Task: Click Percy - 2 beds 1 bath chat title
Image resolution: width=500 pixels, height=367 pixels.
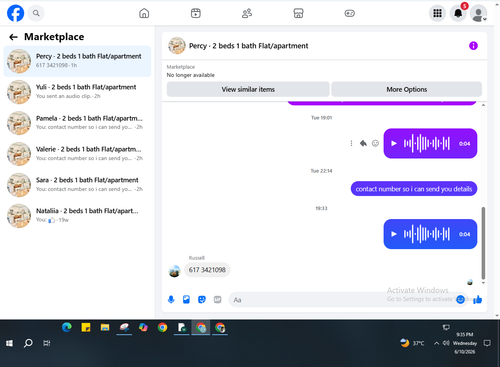Action: click(x=248, y=46)
